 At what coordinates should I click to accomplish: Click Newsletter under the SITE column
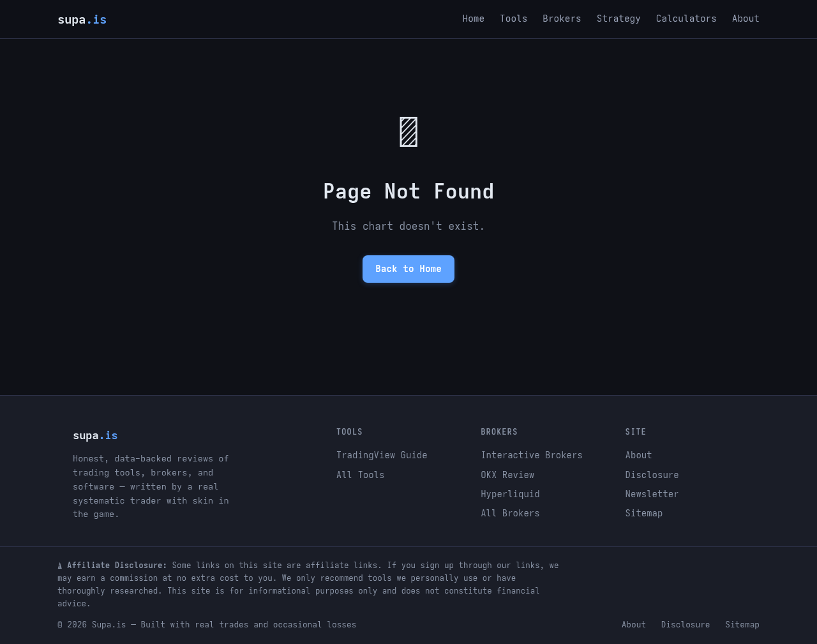pyautogui.click(x=652, y=493)
